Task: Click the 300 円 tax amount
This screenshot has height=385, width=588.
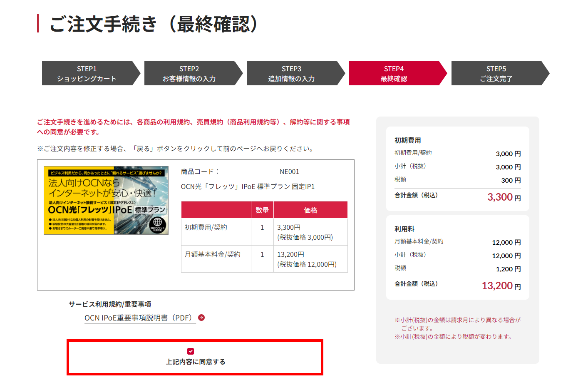Action: 511,180
